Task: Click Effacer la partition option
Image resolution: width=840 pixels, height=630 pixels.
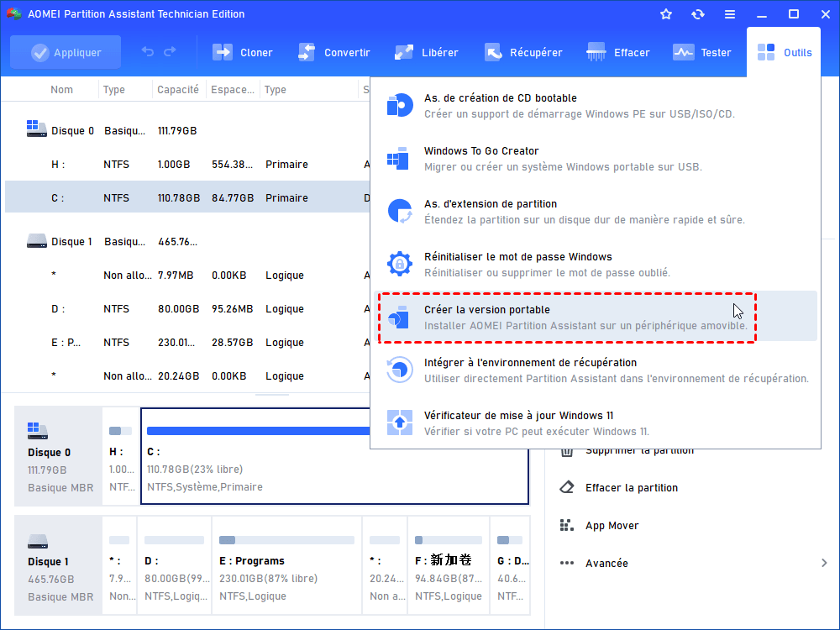Action: 632,487
